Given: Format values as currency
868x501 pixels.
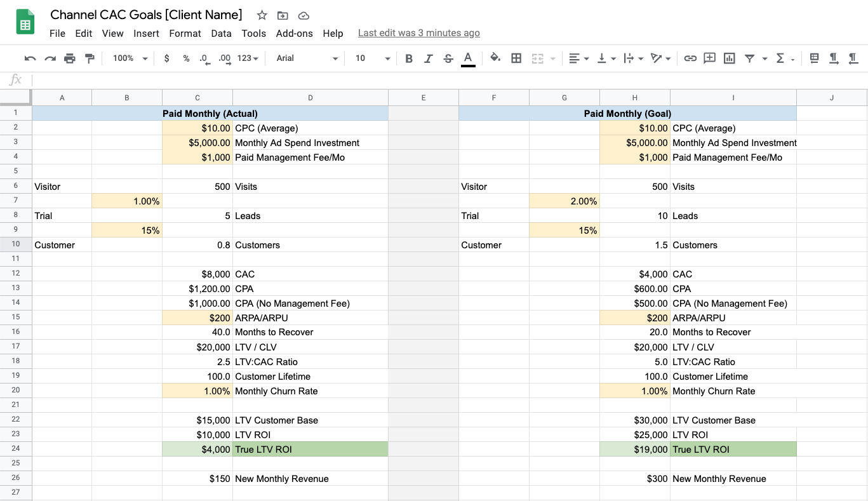Looking at the screenshot, I should click(x=166, y=58).
